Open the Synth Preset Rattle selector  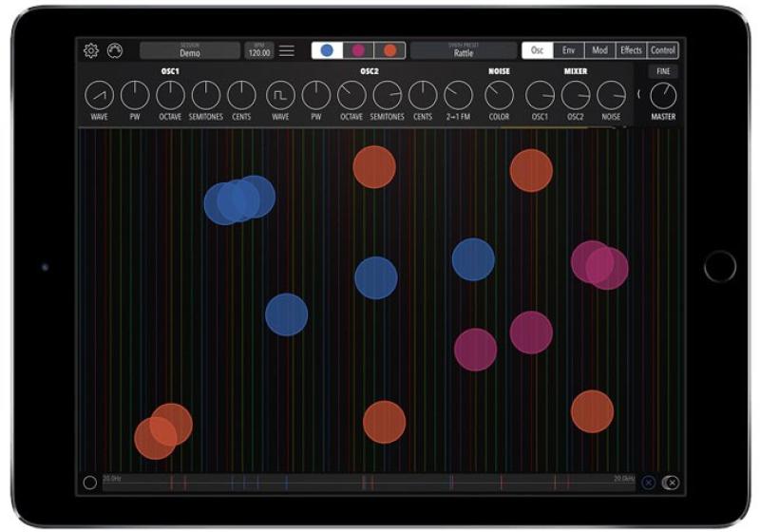(464, 51)
